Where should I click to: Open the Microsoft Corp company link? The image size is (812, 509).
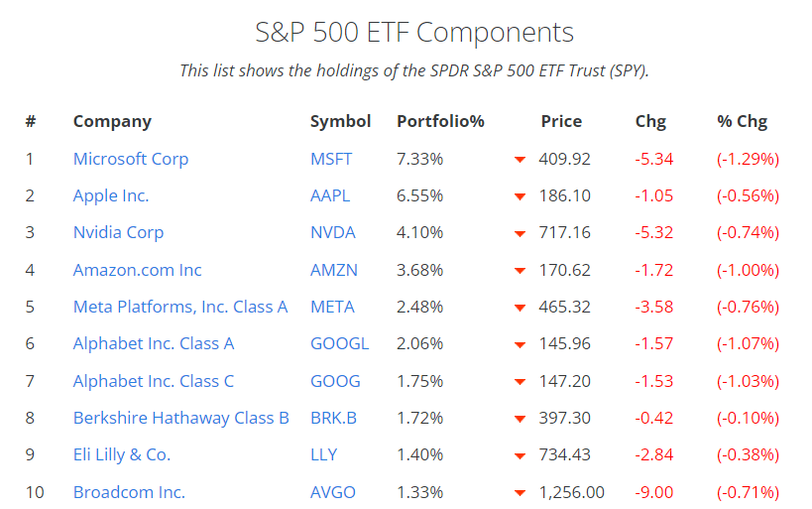tap(131, 159)
